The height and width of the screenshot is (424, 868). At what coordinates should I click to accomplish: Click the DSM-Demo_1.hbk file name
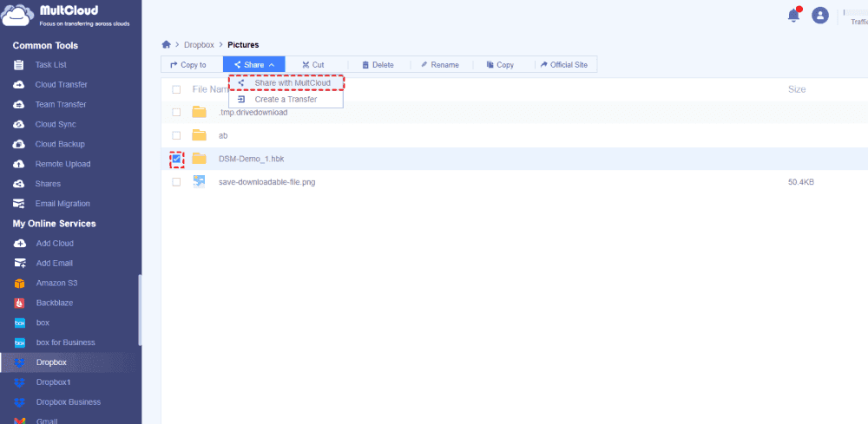(x=252, y=159)
